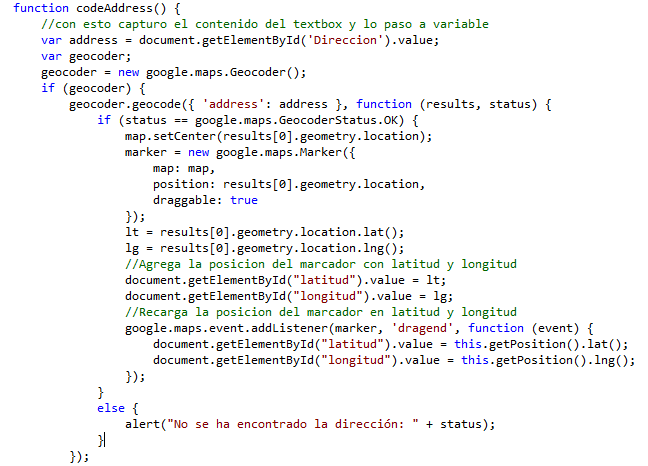
Task: Click the 'map: map,' property line
Action: (x=184, y=169)
